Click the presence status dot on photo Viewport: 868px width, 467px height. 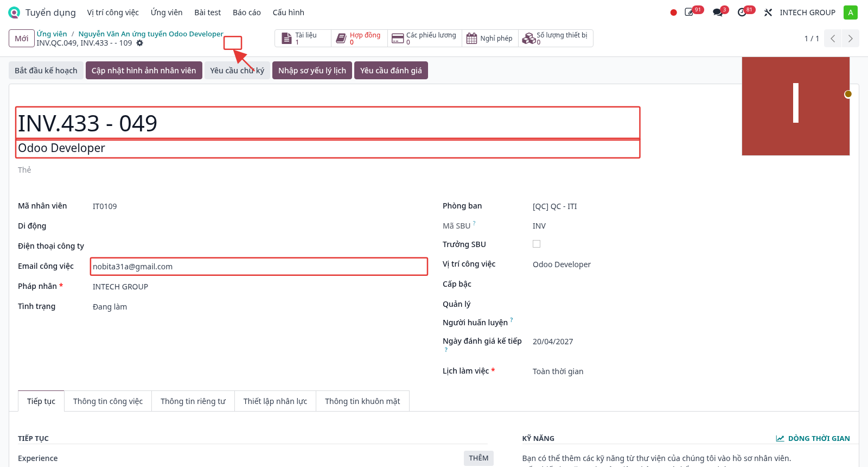848,94
